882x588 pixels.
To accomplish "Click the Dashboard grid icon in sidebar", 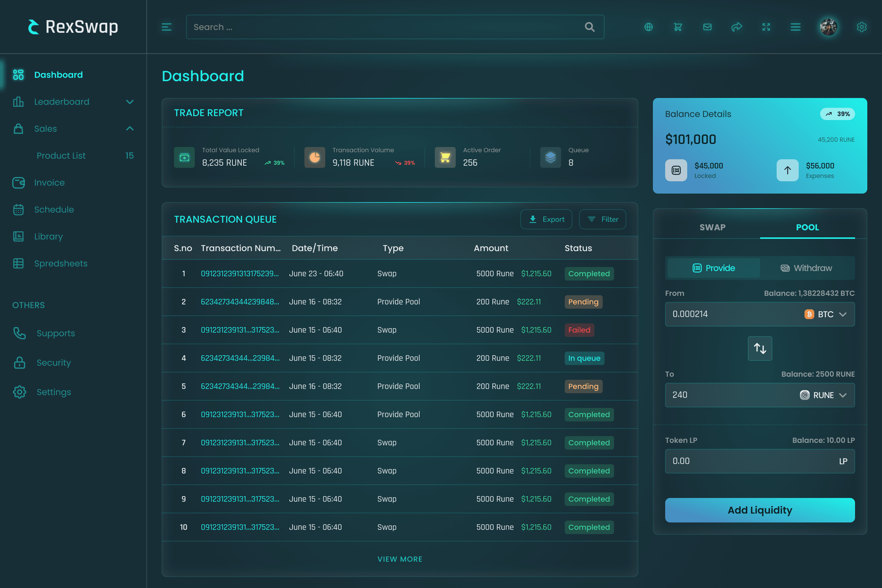I will pos(18,75).
